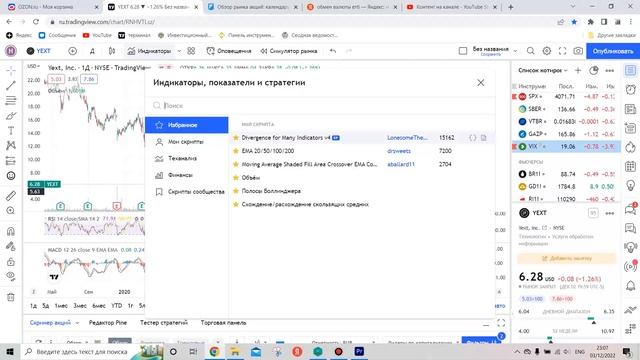Open the Trading panel (Торговая панель) tab
This screenshot has width=640, height=360.
(223, 323)
